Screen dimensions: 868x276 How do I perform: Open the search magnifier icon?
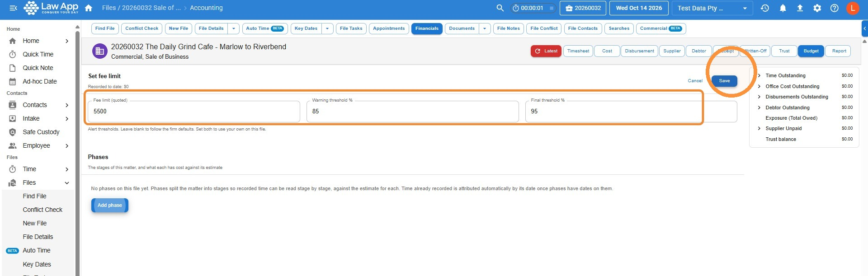pyautogui.click(x=500, y=8)
